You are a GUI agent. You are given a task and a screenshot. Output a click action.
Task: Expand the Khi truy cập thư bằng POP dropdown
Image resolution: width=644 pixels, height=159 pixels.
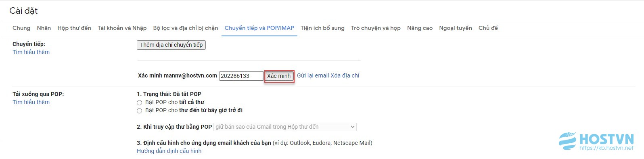click(285, 127)
